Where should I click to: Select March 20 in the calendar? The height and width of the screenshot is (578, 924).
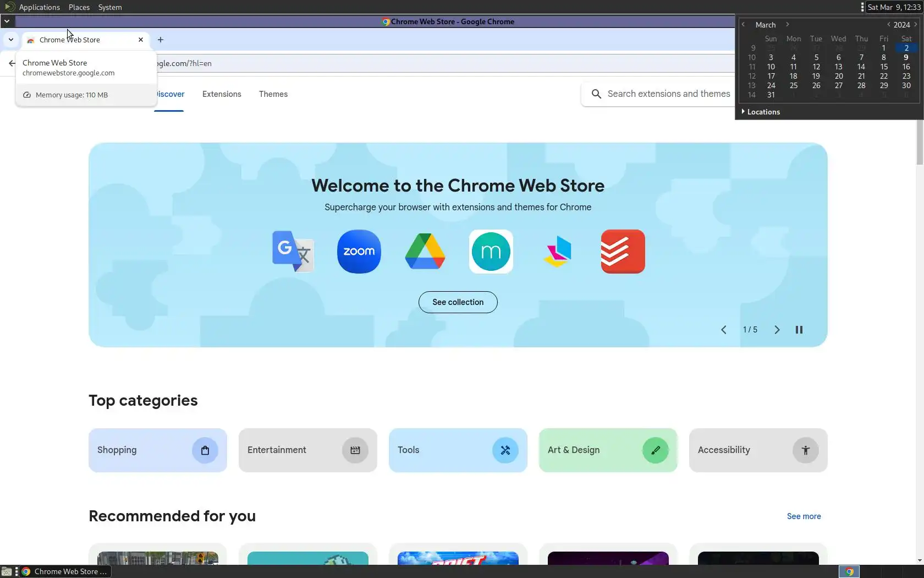coord(839,76)
